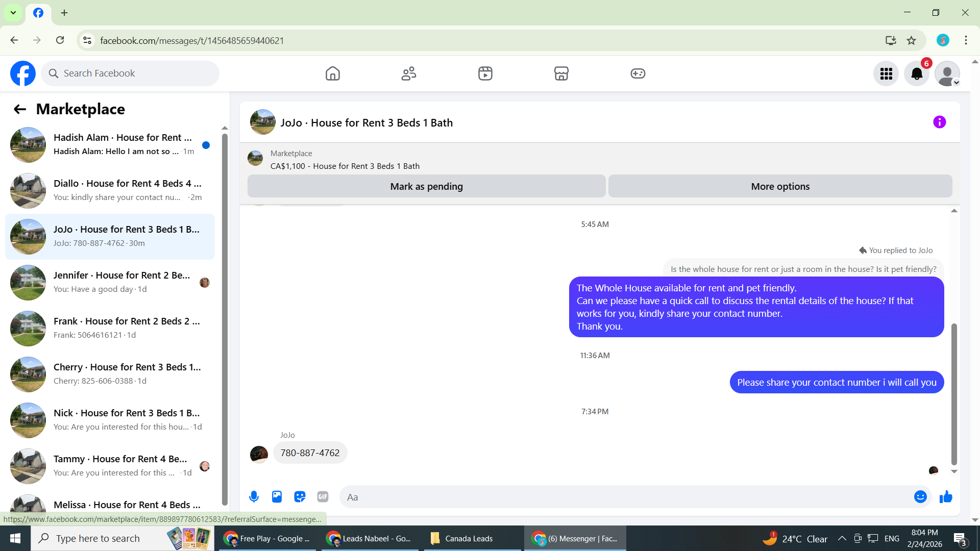Image resolution: width=980 pixels, height=551 pixels.
Task: Show hidden system tray icons
Action: point(842,539)
